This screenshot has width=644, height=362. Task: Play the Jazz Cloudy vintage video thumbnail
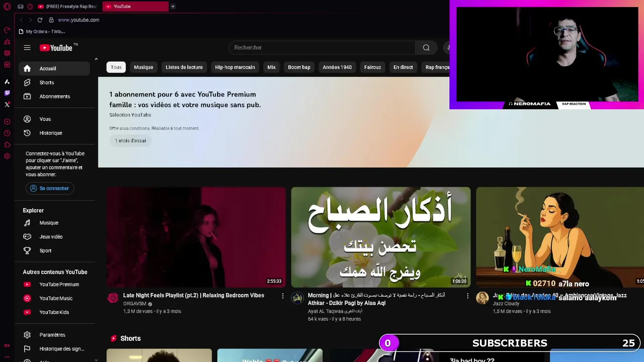click(x=560, y=237)
